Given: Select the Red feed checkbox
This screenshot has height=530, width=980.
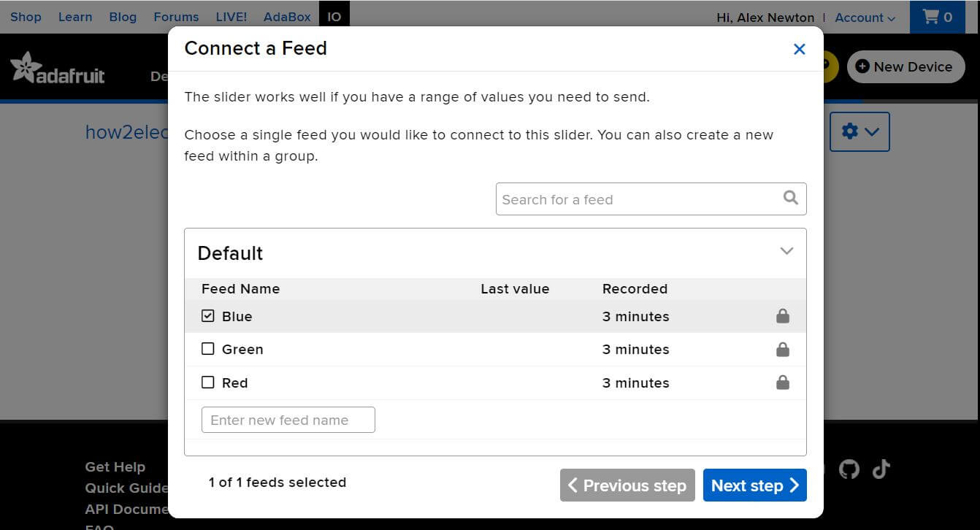Looking at the screenshot, I should (208, 383).
